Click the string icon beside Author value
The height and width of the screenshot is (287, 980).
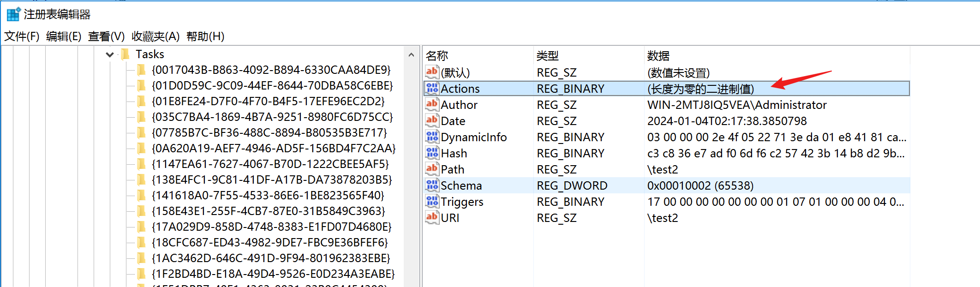point(432,104)
